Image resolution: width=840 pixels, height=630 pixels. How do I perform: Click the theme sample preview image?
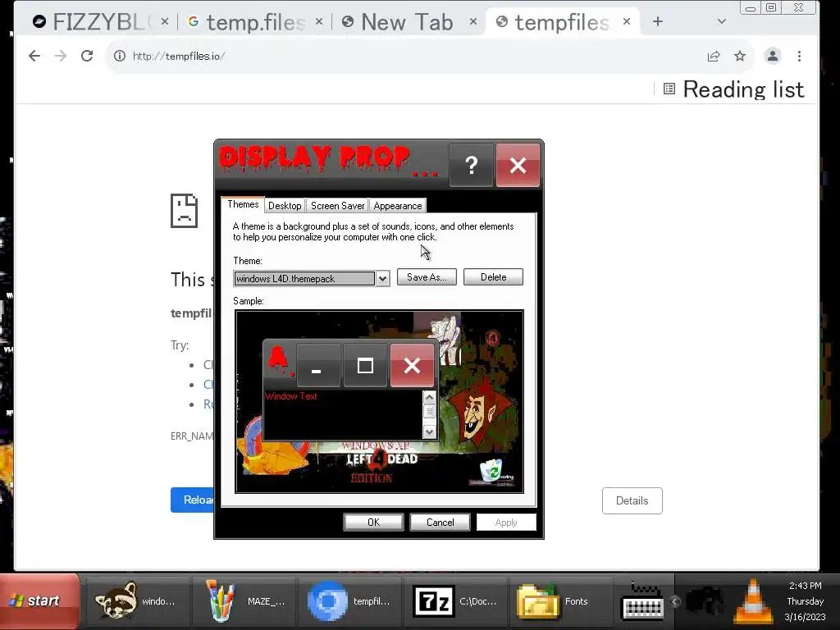(379, 401)
